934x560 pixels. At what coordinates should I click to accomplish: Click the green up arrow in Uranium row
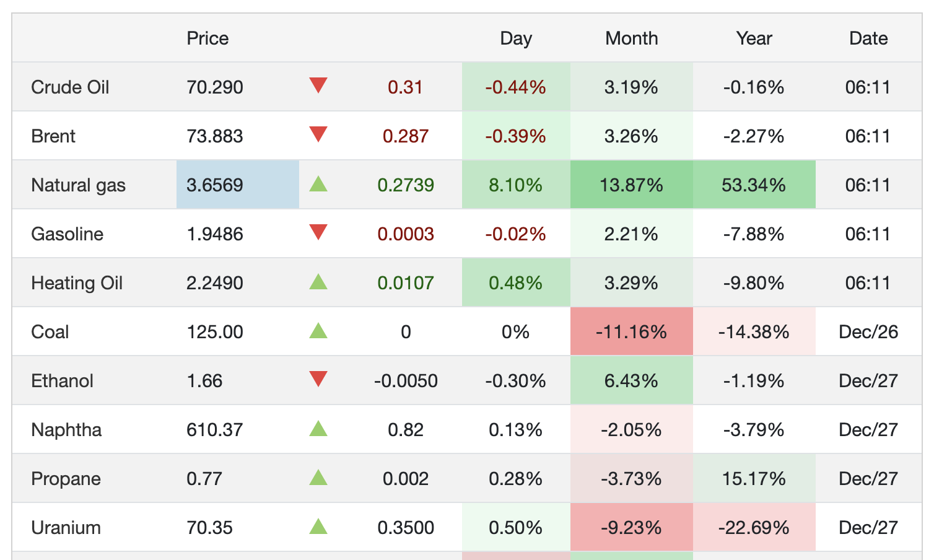point(318,526)
